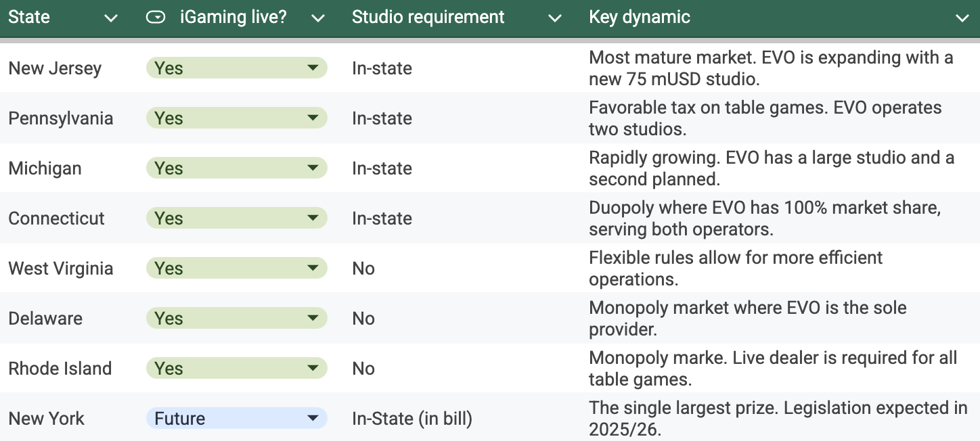The width and height of the screenshot is (980, 441).
Task: Open the Yes dropdown chip for Michigan
Action: tap(237, 168)
